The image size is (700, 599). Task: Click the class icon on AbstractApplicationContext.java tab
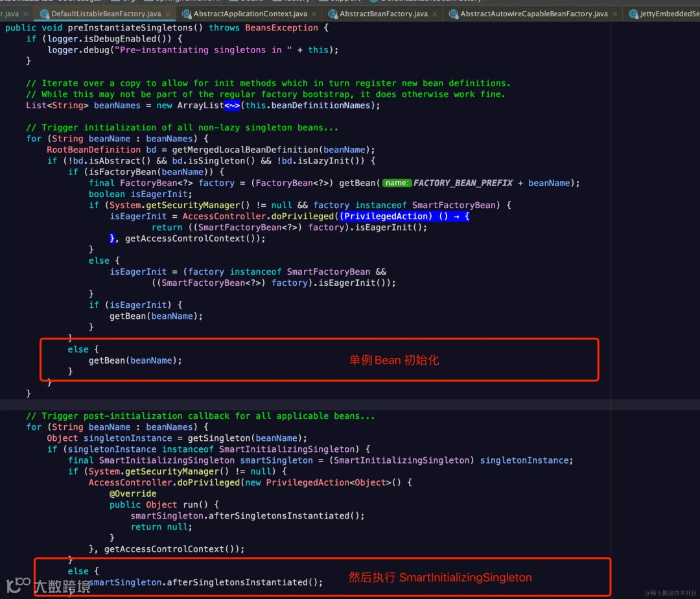pos(187,14)
